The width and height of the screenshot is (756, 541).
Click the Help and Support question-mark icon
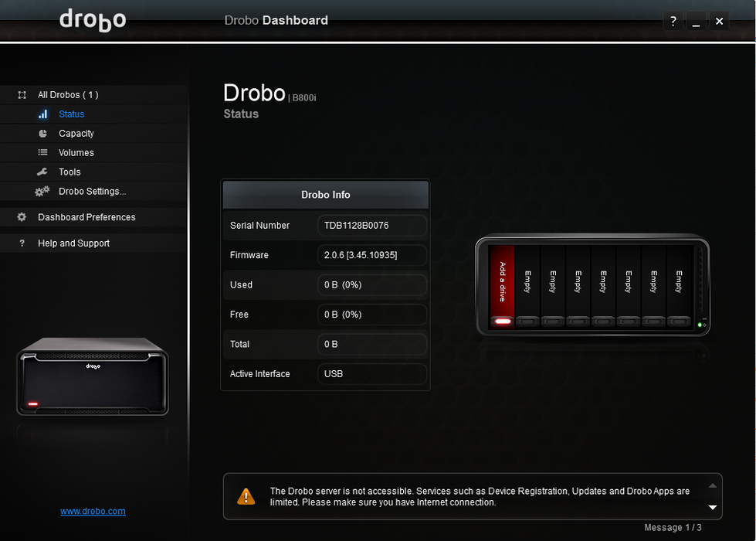21,243
